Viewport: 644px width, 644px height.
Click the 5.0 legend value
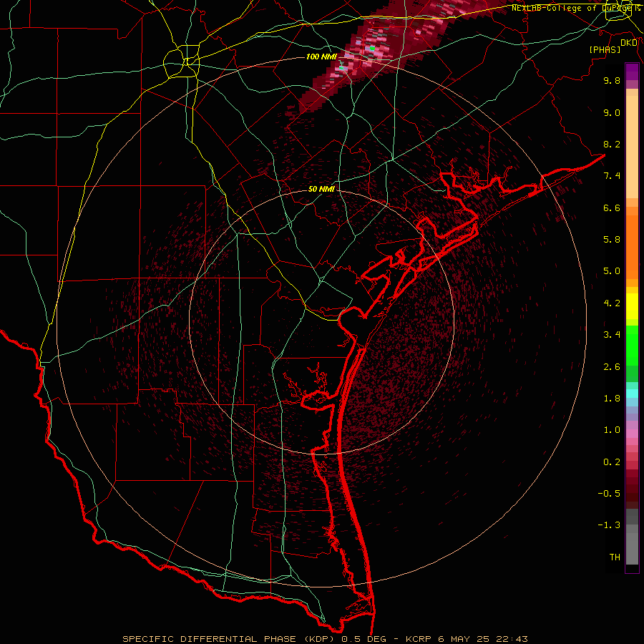coord(612,271)
